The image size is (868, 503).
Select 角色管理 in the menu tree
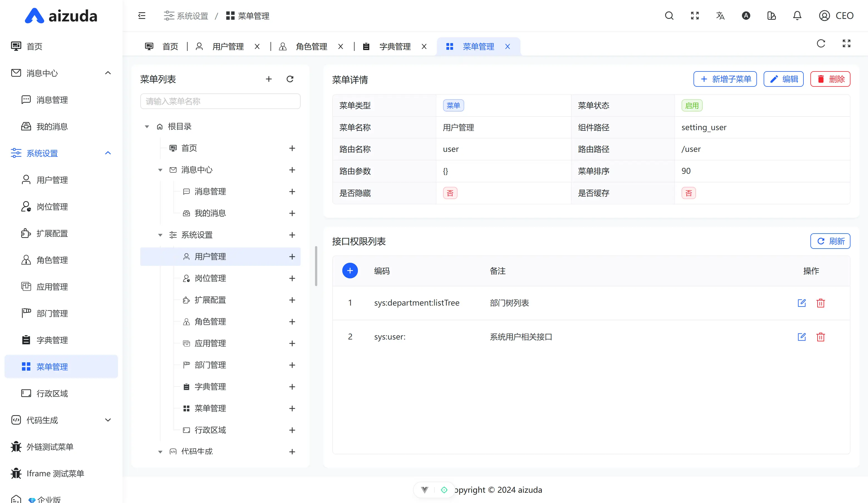pos(210,322)
